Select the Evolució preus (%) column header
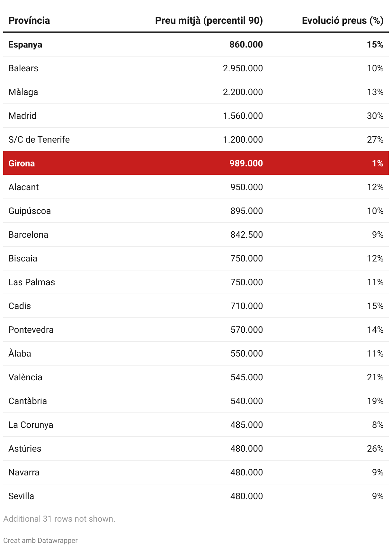Viewport: 392px width, 548px height. [x=343, y=21]
